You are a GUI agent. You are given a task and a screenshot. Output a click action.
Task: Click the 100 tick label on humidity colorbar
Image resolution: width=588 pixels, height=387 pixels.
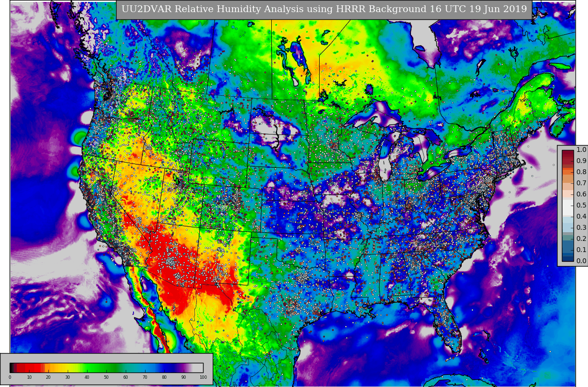(203, 377)
